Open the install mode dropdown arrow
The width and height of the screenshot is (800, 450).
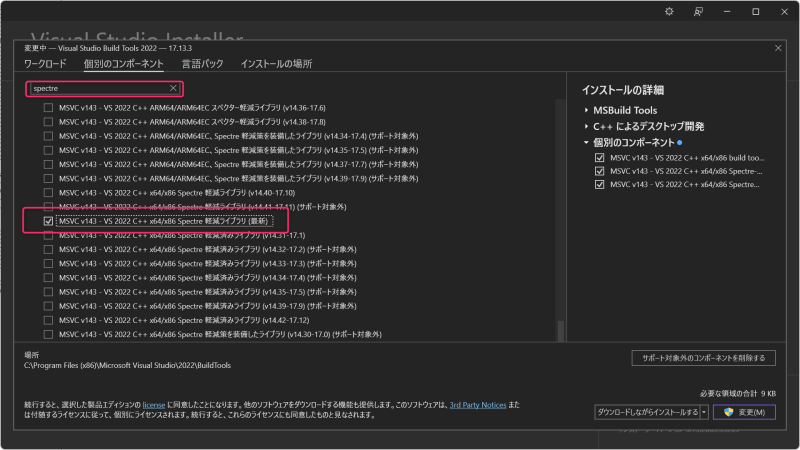704,411
